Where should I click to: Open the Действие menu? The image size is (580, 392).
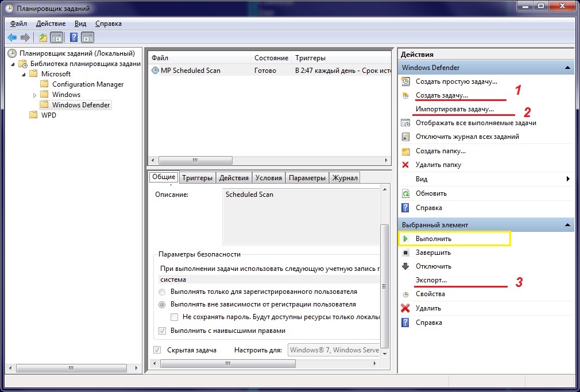pos(51,24)
